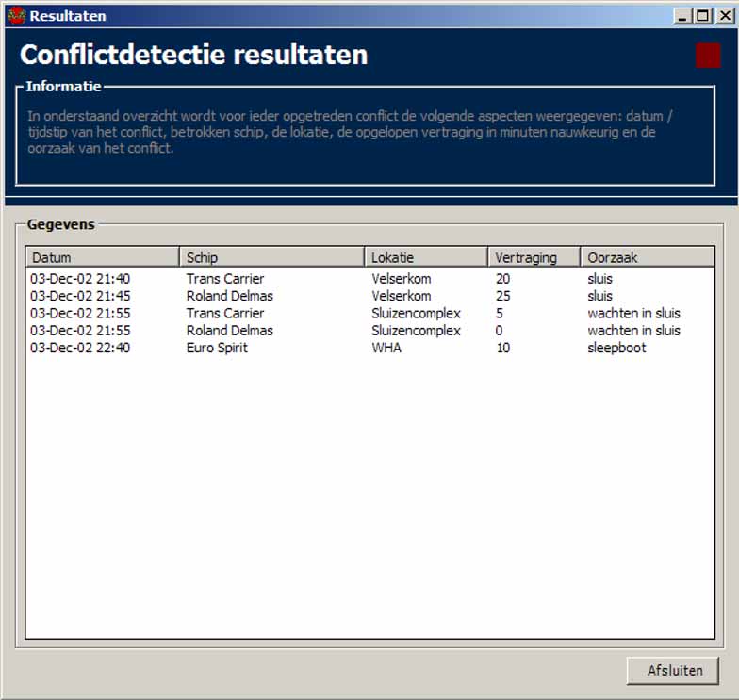Click the delay value 25 cell
Image resolution: width=739 pixels, height=700 pixels.
(503, 296)
